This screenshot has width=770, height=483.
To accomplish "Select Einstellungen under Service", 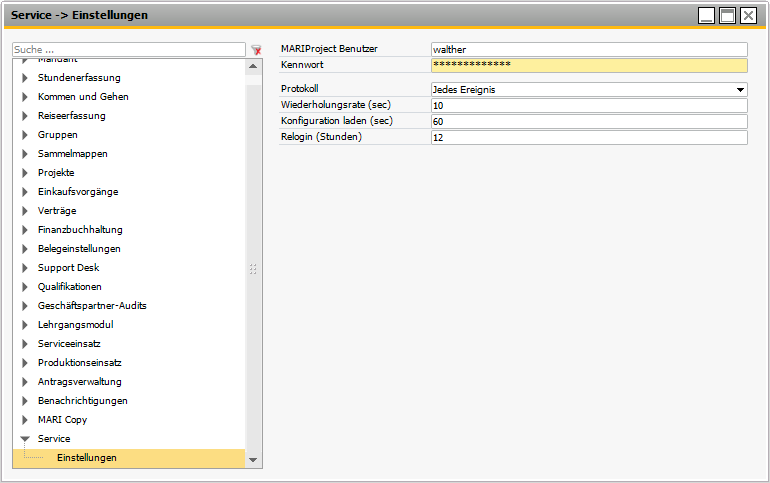I will point(86,458).
